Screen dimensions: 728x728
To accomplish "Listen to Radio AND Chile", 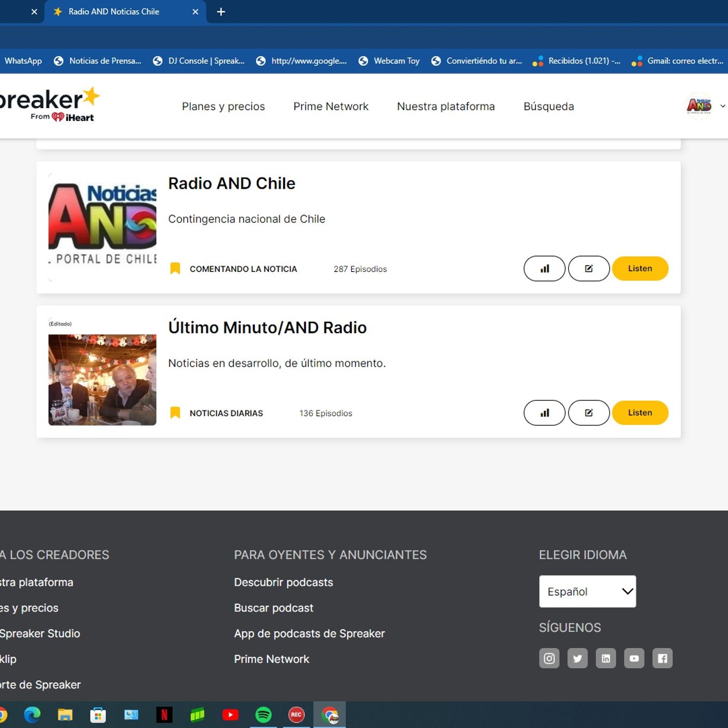I will point(640,268).
